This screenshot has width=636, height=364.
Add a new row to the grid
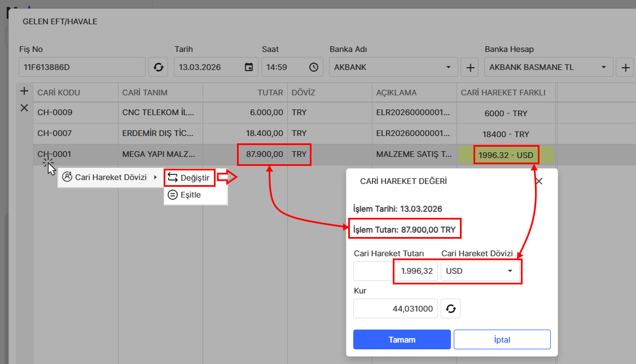point(24,91)
